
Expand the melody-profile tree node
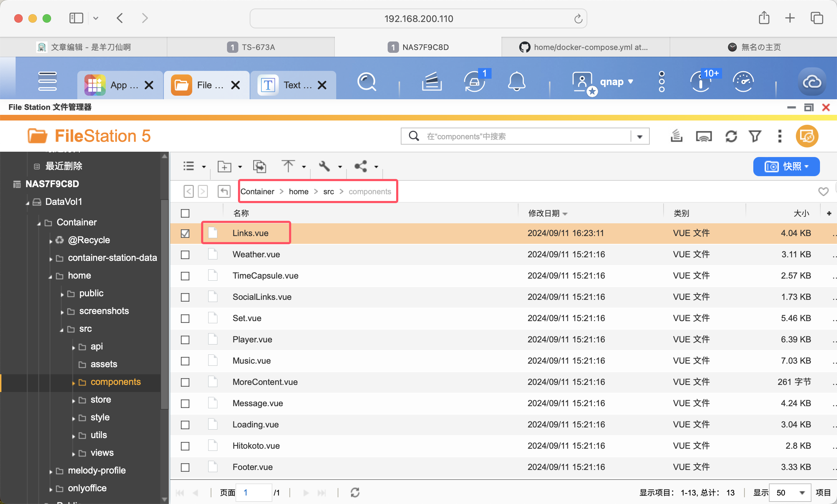coord(50,471)
